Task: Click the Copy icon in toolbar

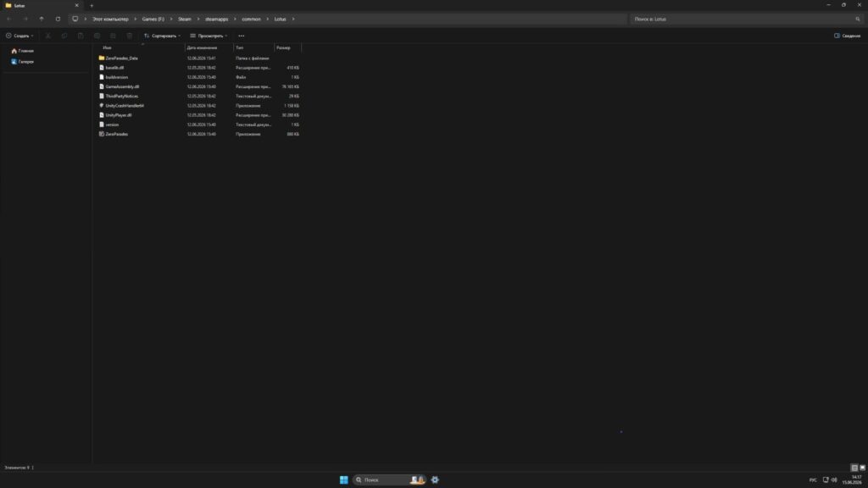Action: [x=64, y=36]
